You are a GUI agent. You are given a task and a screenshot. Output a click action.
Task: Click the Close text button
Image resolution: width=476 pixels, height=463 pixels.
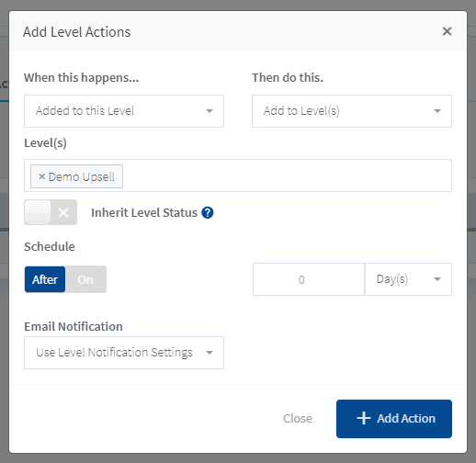click(x=298, y=418)
